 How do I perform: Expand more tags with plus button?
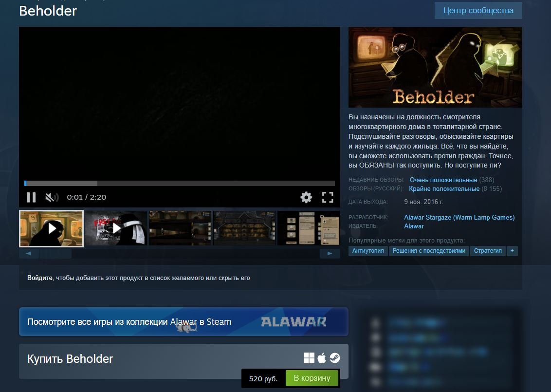point(512,251)
